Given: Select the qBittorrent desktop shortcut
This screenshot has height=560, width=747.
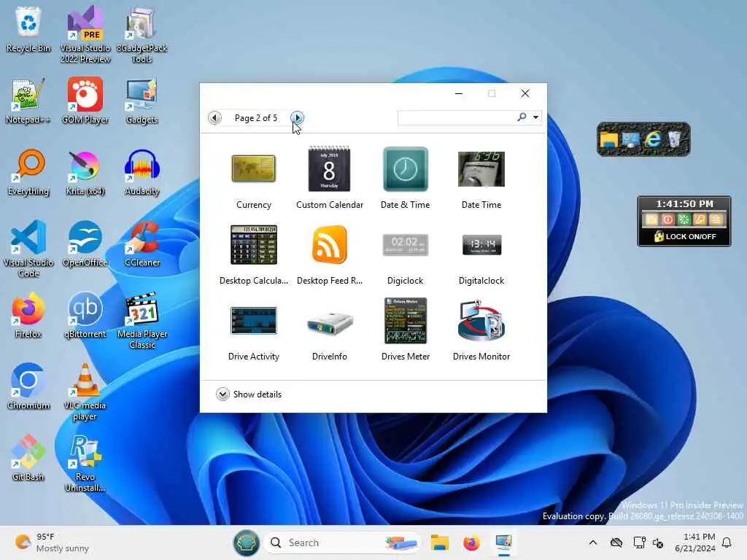Looking at the screenshot, I should (x=85, y=315).
